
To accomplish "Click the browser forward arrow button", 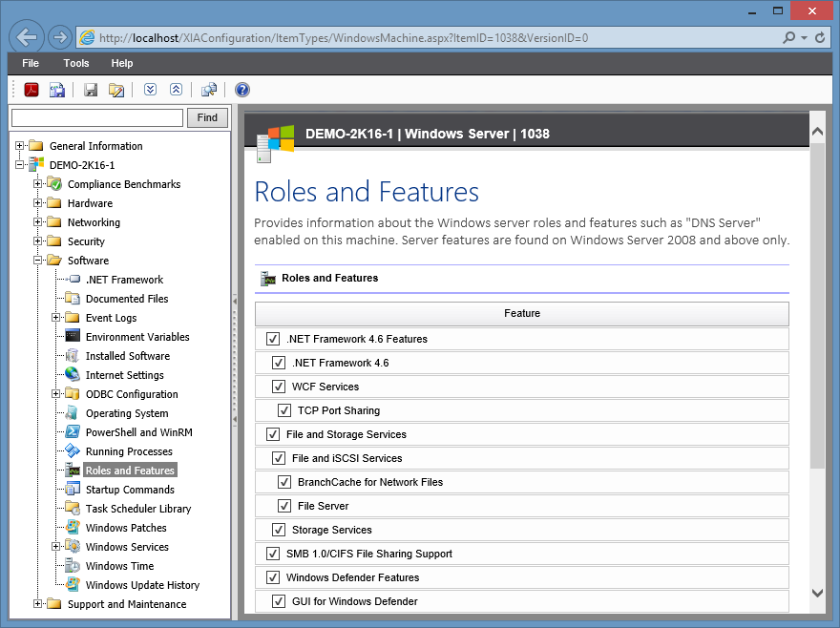I will 60,37.
